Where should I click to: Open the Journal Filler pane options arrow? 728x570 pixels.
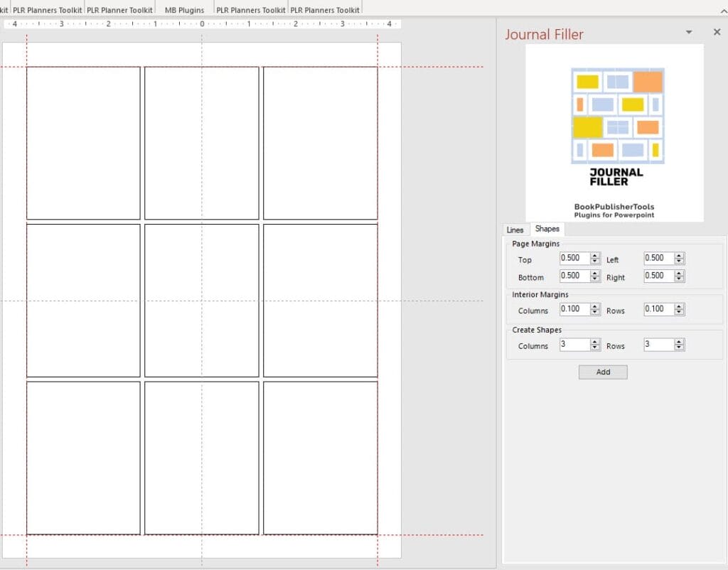[688, 33]
